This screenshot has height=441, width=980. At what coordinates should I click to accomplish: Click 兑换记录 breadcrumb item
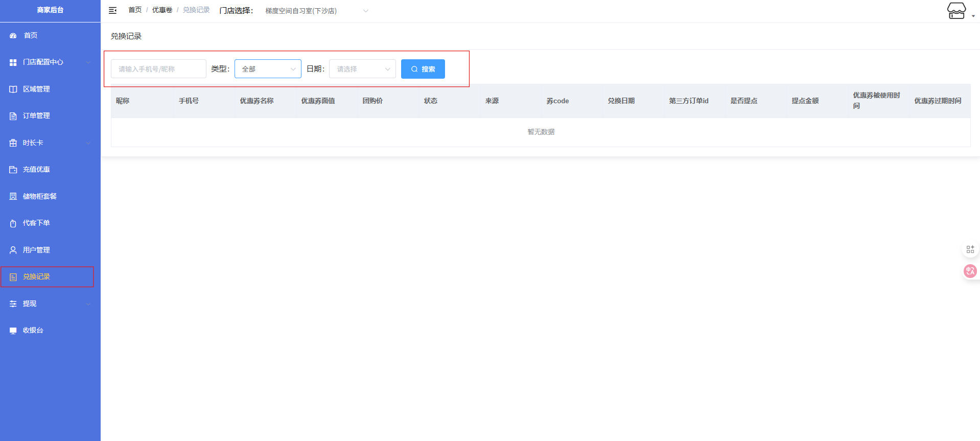(x=196, y=10)
